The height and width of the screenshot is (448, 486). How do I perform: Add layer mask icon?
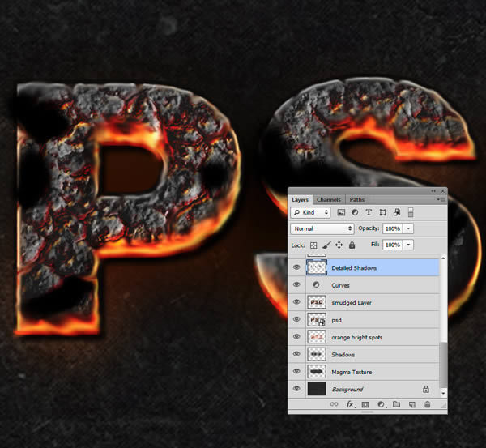(366, 404)
